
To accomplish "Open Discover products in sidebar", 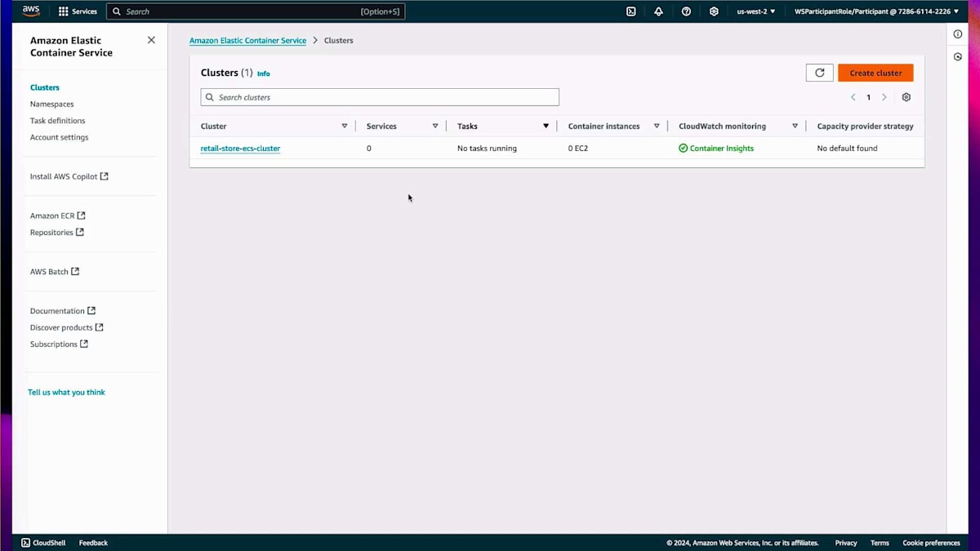I will [x=66, y=327].
